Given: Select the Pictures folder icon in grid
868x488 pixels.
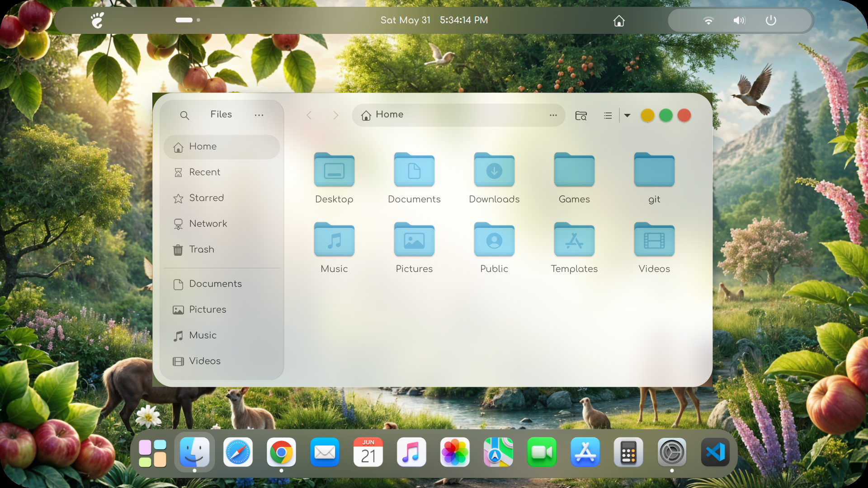Looking at the screenshot, I should 414,239.
